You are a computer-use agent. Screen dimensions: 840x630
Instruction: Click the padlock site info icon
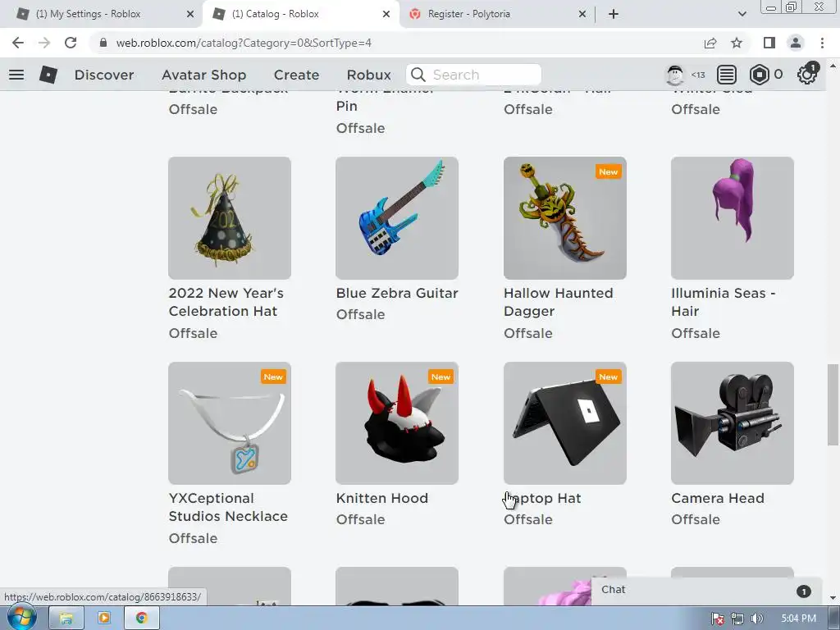pos(103,43)
